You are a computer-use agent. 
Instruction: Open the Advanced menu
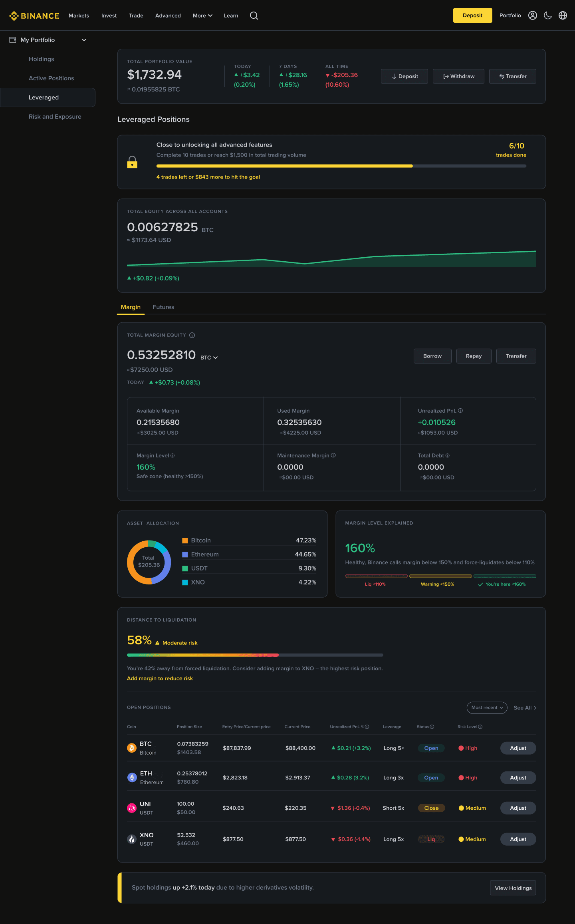pos(168,16)
